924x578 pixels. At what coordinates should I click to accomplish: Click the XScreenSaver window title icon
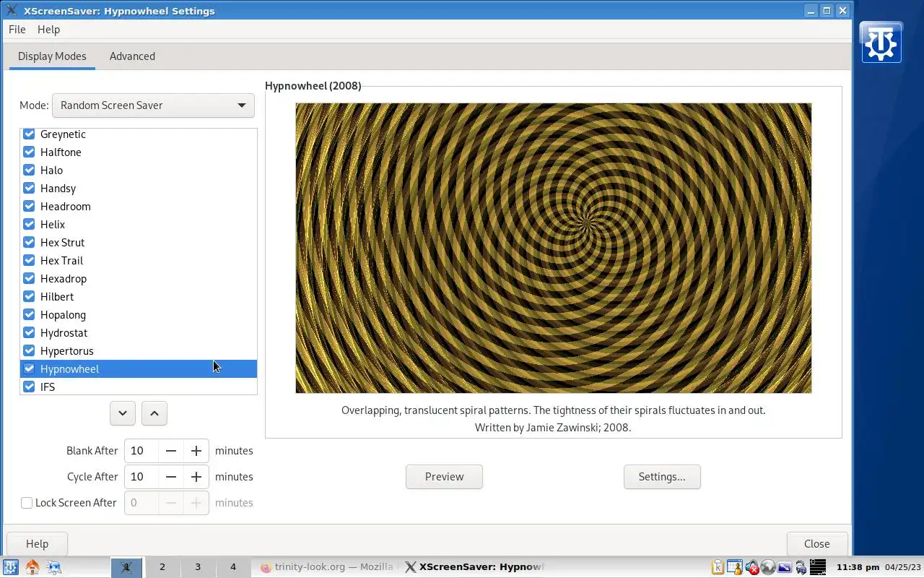pyautogui.click(x=11, y=11)
